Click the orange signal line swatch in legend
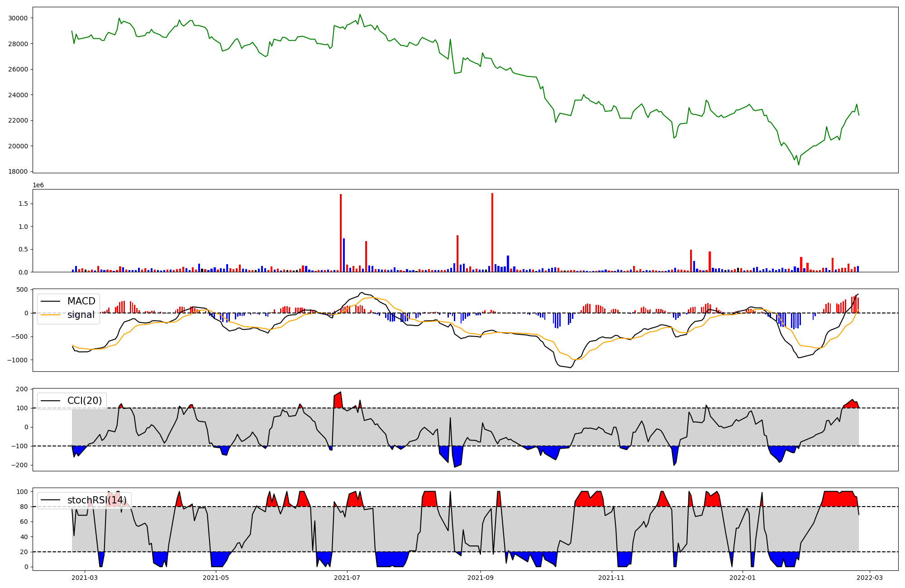 pos(51,315)
